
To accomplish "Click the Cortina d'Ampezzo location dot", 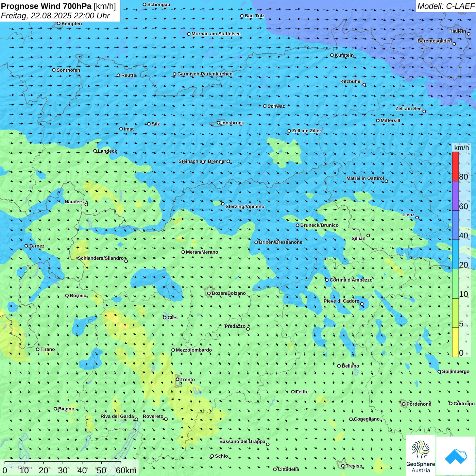I will (x=327, y=280).
